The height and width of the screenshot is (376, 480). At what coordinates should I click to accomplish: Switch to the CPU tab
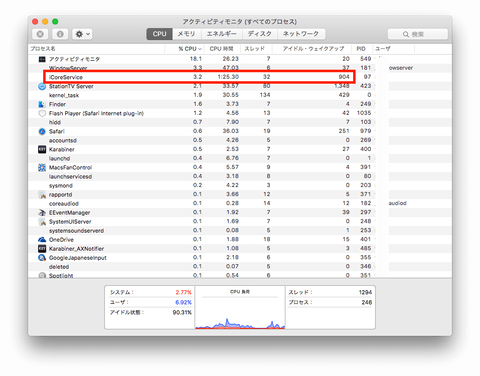[x=159, y=34]
